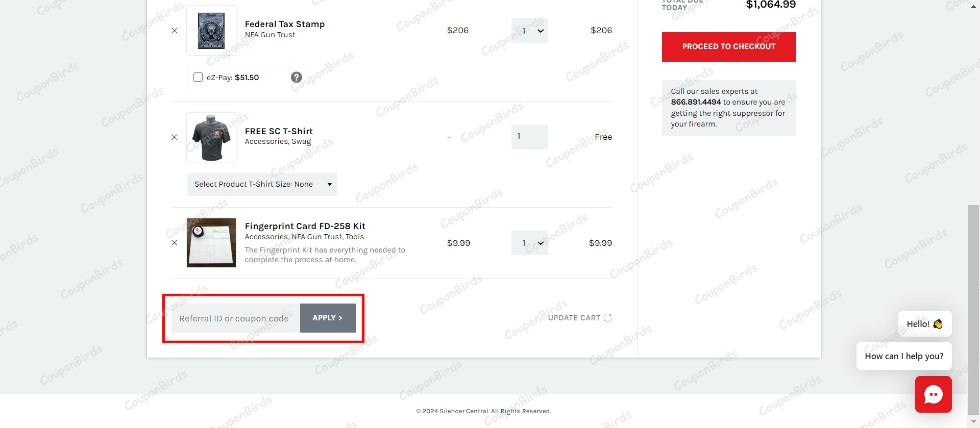Viewport: 980px width, 428px height.
Task: Open the Fingerprint Card FD-258 Kit link
Action: point(305,226)
